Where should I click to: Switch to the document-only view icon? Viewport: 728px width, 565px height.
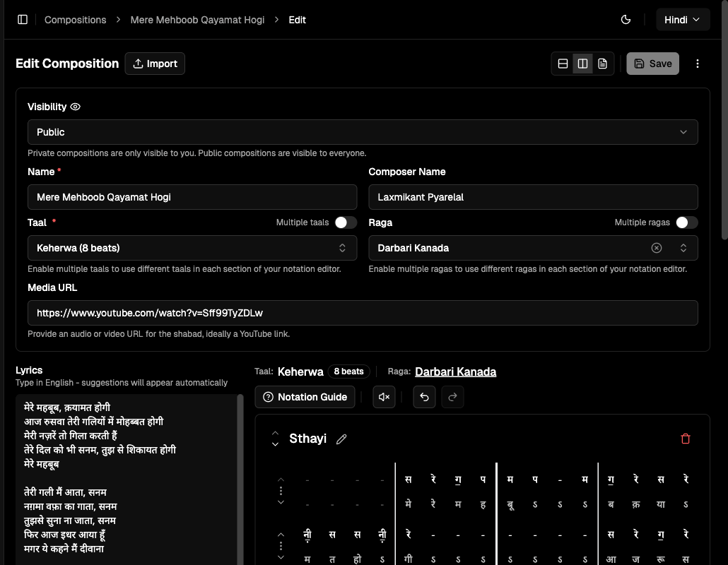point(602,63)
